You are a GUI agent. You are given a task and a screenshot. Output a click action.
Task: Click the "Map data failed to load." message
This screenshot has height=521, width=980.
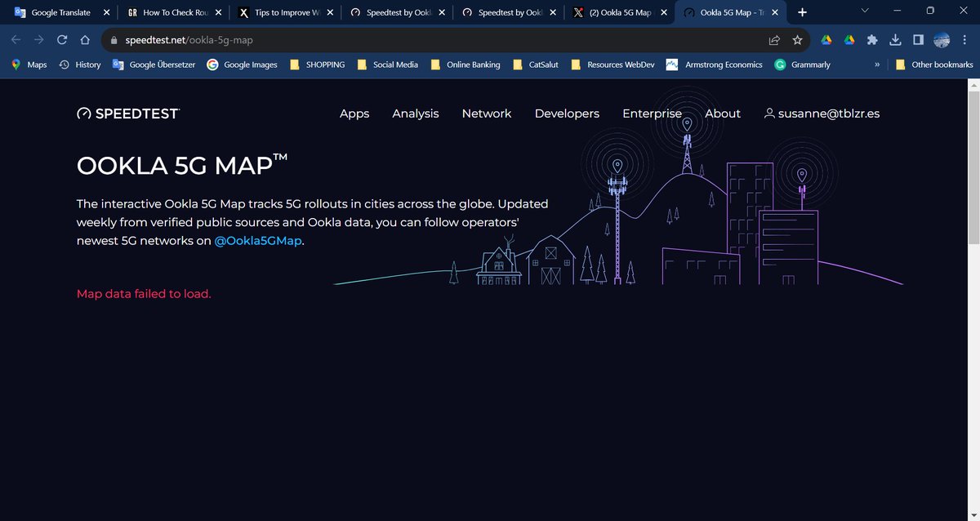(144, 294)
